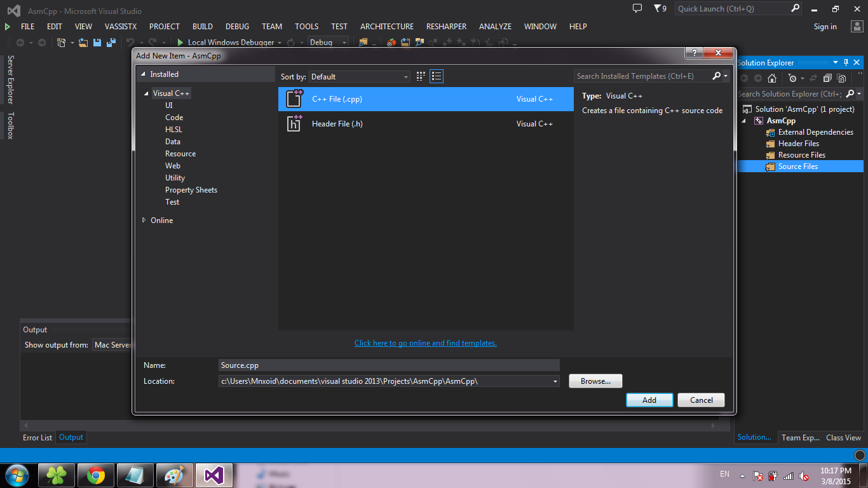Open the DEBUG menu
868x488 pixels.
238,27
